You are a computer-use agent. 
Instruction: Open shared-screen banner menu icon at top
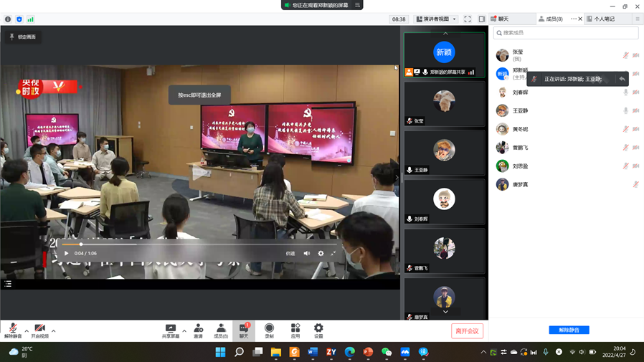point(357,5)
